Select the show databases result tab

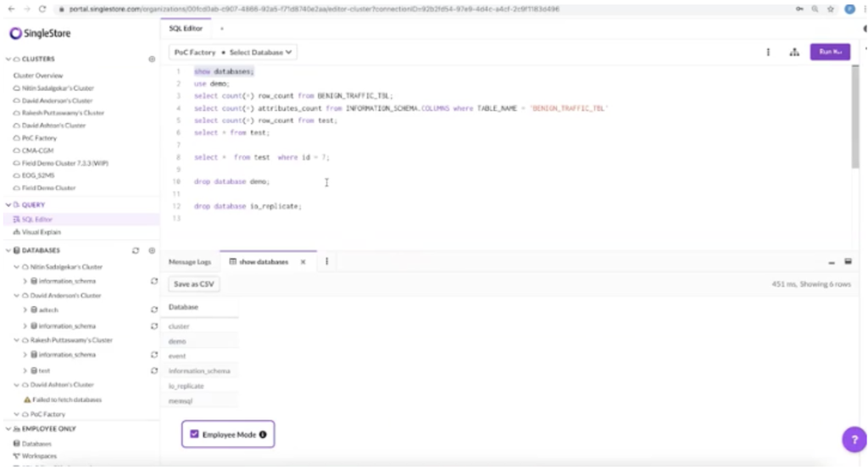pos(264,262)
